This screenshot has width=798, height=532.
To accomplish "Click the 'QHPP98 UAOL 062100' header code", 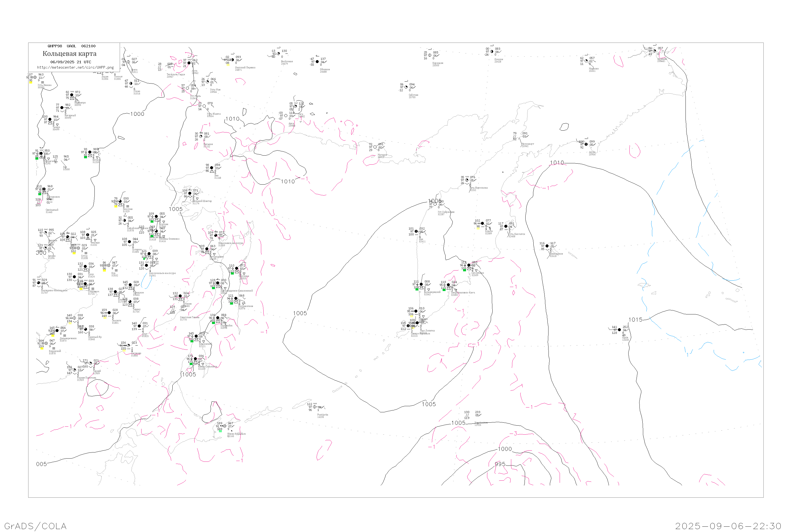I will click(71, 46).
